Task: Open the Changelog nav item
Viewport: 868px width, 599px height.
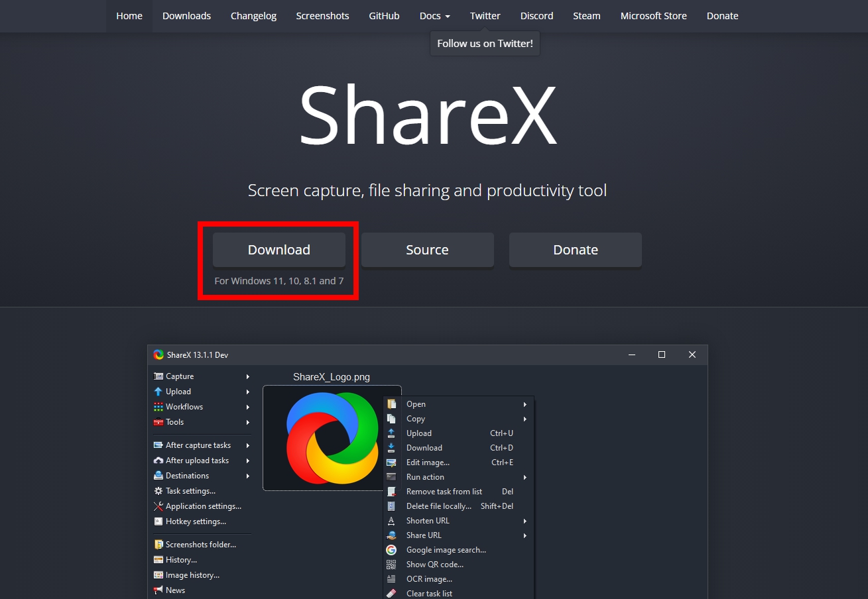Action: coord(253,16)
